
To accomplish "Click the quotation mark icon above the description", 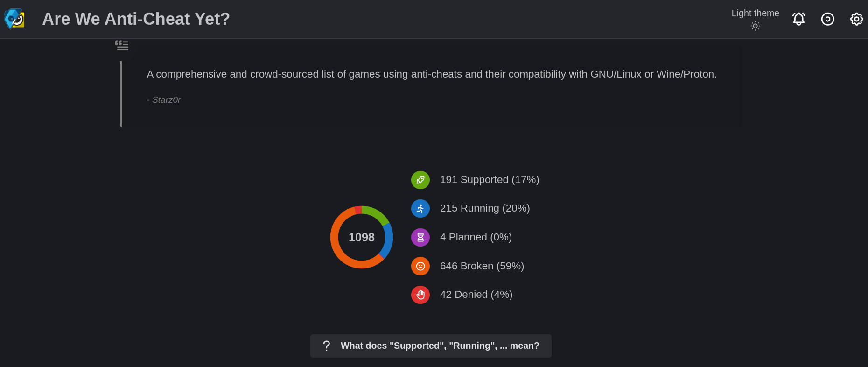I will tap(122, 45).
